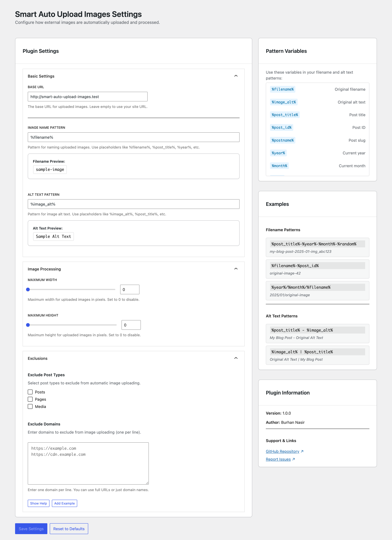Collapse the Exclusions section
This screenshot has width=392, height=540.
click(x=236, y=358)
